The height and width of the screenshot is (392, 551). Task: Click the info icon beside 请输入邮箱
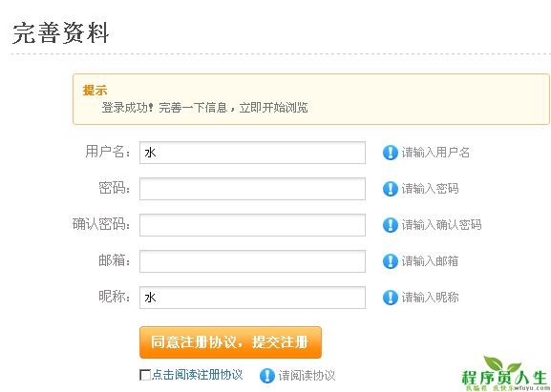(390, 261)
